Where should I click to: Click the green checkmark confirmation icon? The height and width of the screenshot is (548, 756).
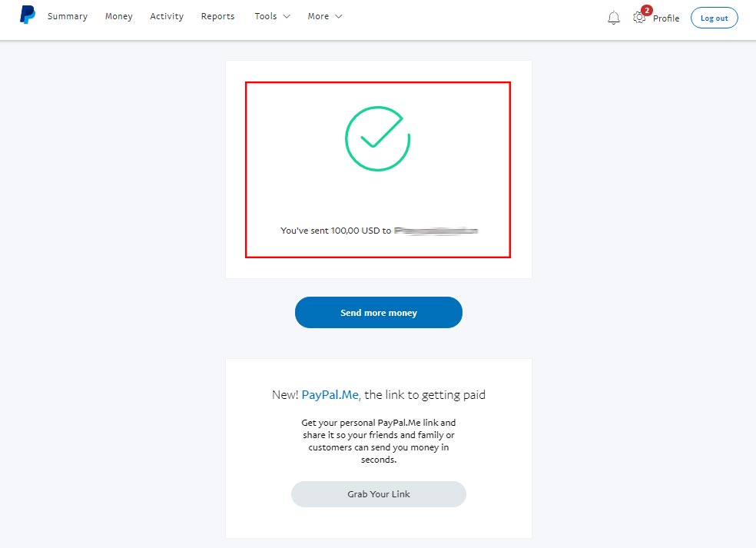[x=377, y=139]
